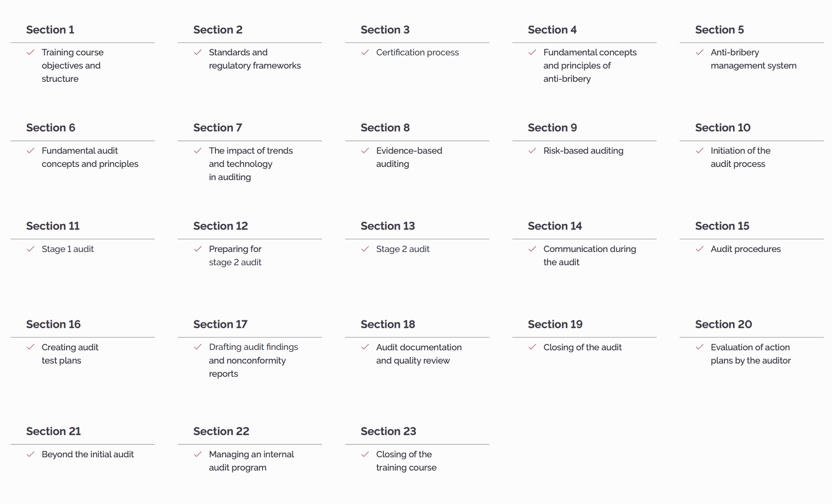Click checkmark next to Beyond the initial audit
Screen dimensions: 832x504
pos(31,454)
